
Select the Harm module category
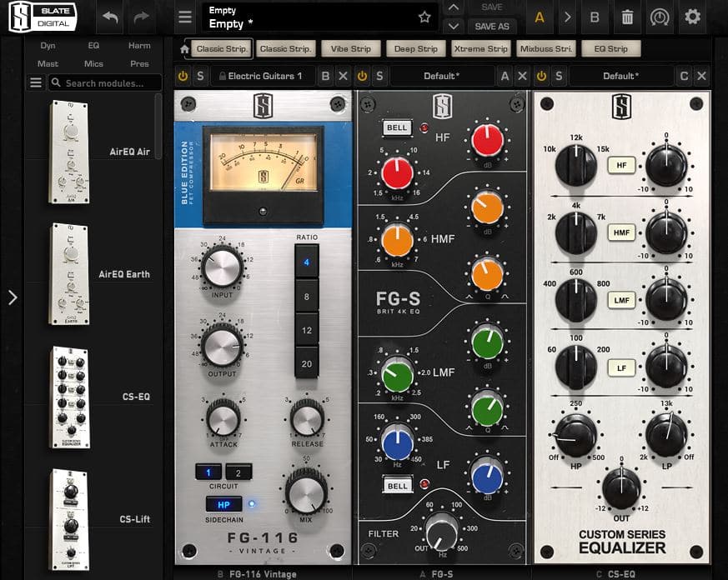coord(139,46)
